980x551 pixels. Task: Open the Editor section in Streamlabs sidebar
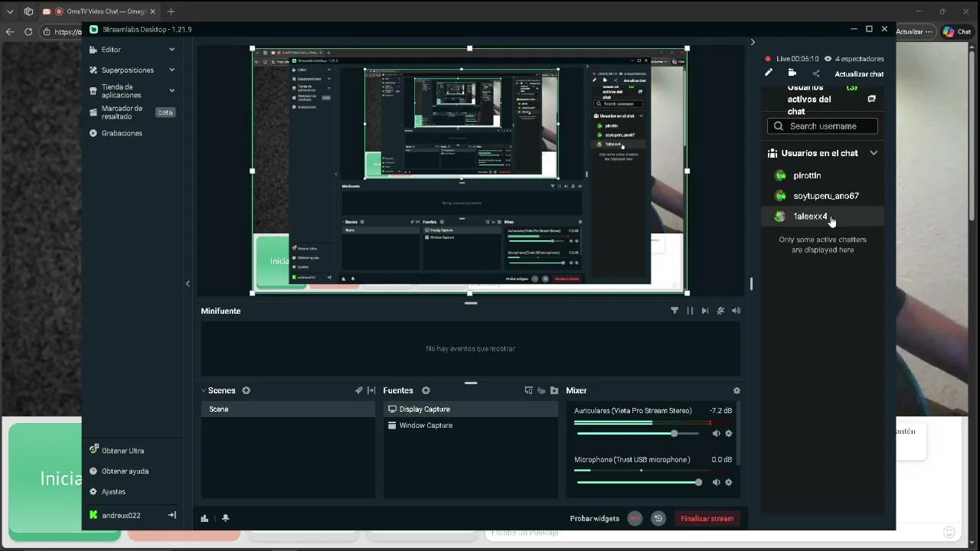[111, 50]
